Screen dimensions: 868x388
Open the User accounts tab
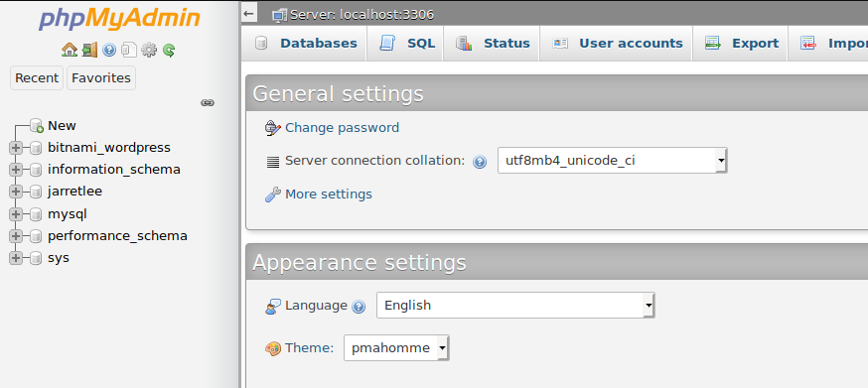pos(617,44)
